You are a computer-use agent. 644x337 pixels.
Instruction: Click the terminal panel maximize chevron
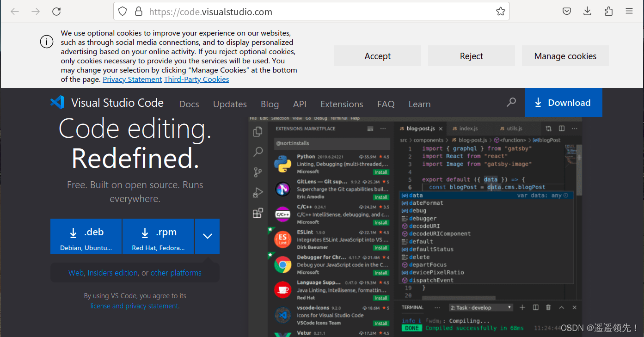561,307
